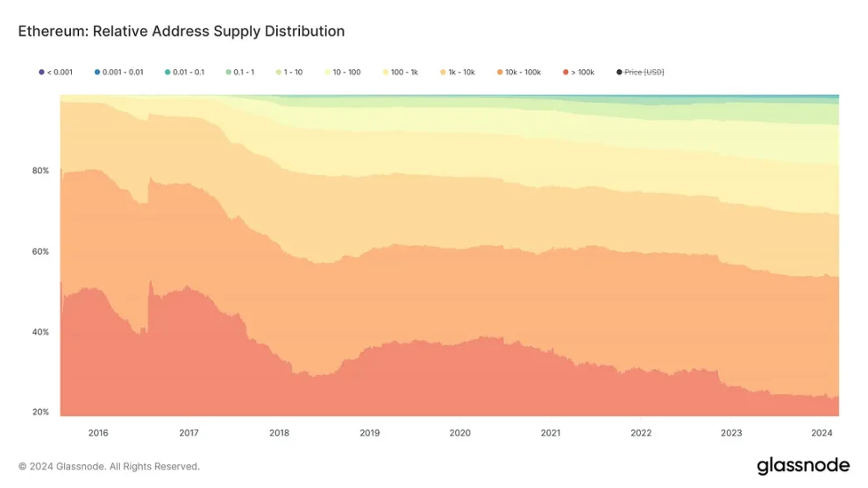Select the 2020 x-axis label
This screenshot has width=868, height=488.
point(460,433)
